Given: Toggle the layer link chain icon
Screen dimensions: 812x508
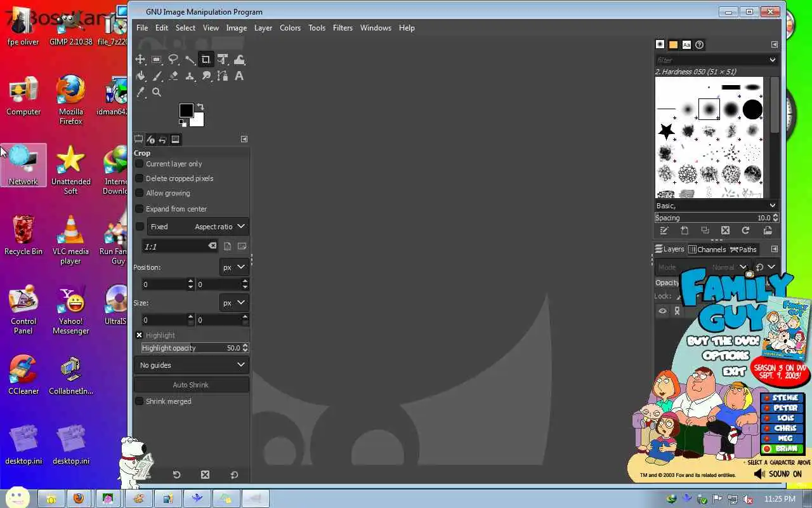Looking at the screenshot, I should [678, 311].
